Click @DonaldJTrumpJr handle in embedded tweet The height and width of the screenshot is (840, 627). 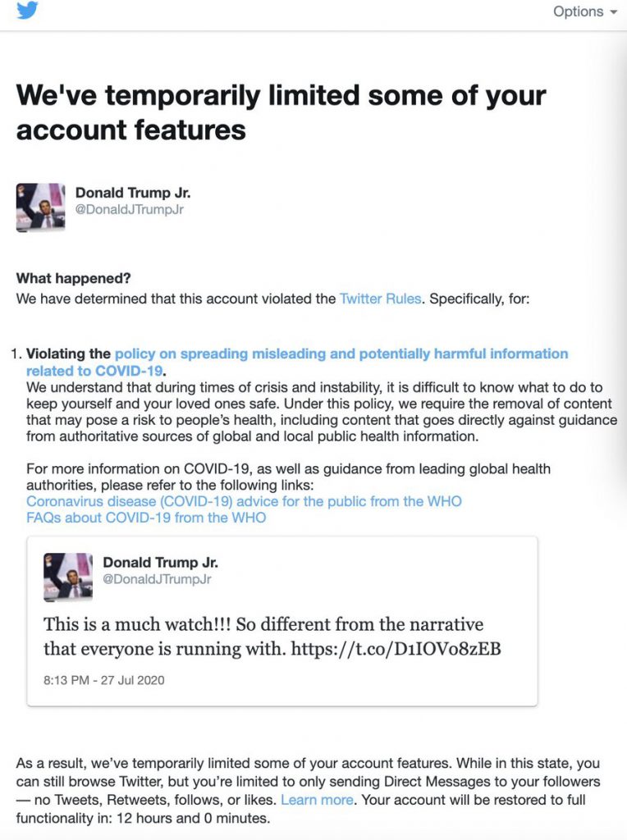pos(157,579)
